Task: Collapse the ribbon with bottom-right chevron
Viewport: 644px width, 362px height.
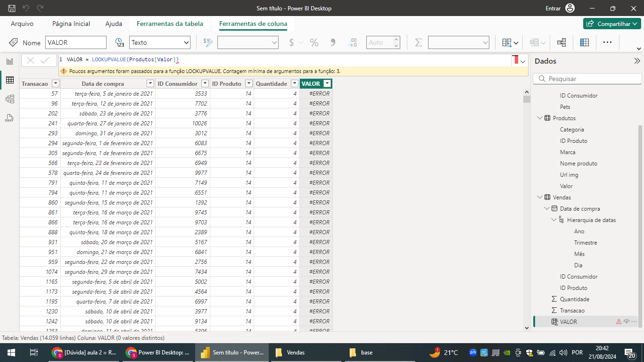Action: point(639,49)
